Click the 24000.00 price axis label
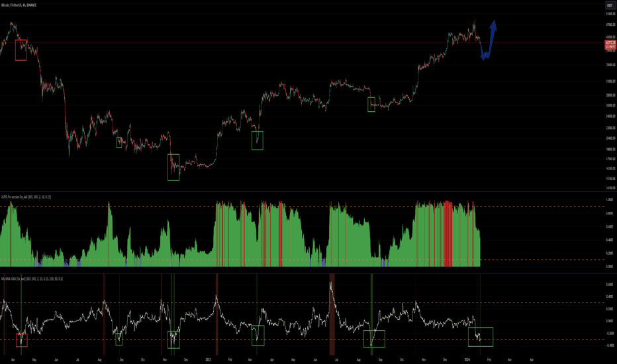The height and width of the screenshot is (364, 617). (610, 116)
